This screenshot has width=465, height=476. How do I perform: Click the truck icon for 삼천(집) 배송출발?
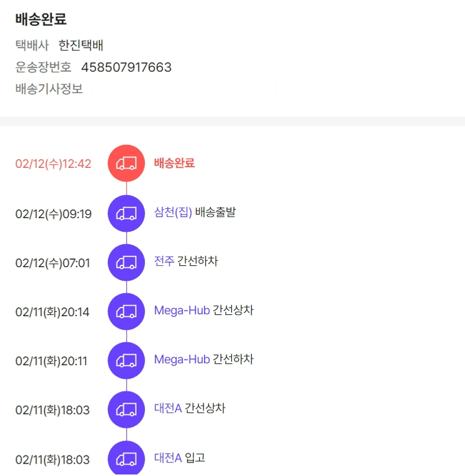pyautogui.click(x=126, y=213)
